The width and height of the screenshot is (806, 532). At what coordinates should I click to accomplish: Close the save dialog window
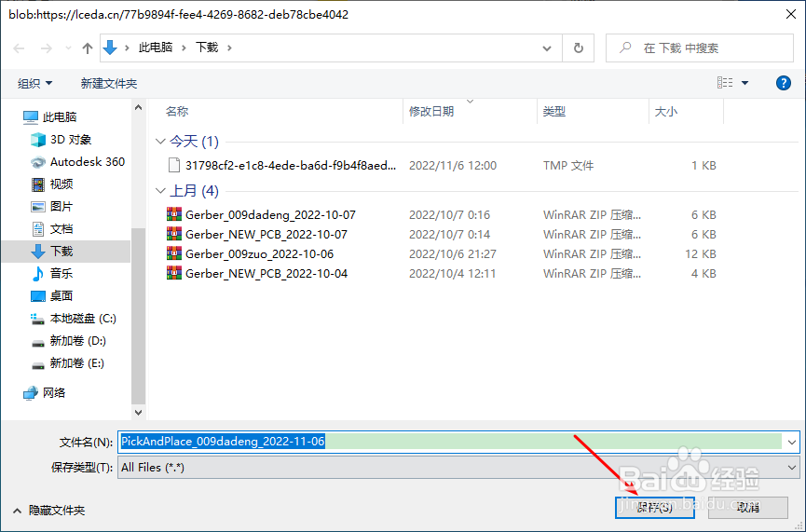pyautogui.click(x=791, y=14)
